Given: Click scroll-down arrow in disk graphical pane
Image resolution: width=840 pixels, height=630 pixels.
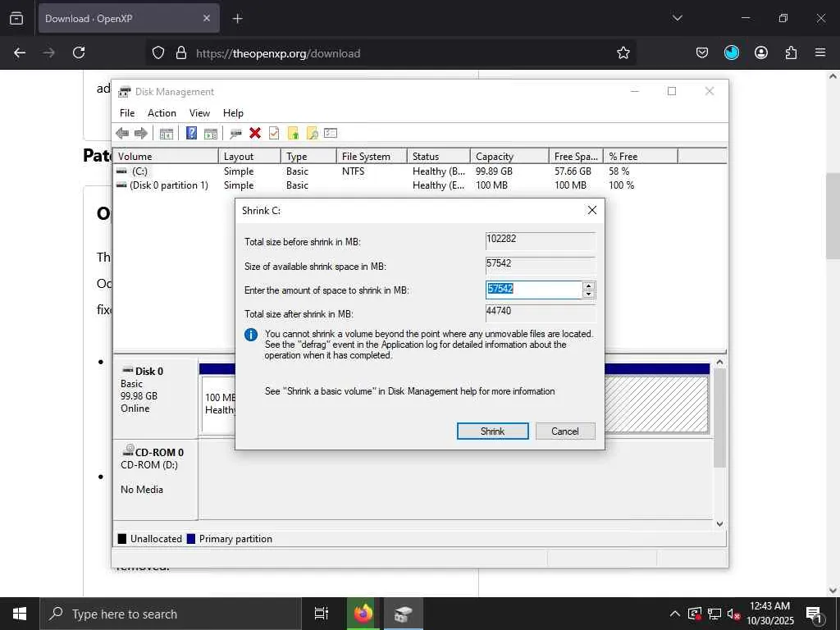Looking at the screenshot, I should (720, 524).
